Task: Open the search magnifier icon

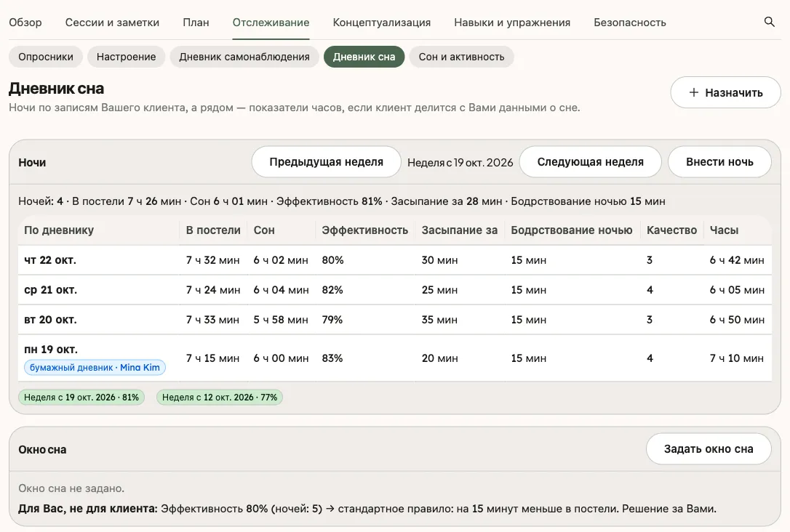Action: [769, 22]
